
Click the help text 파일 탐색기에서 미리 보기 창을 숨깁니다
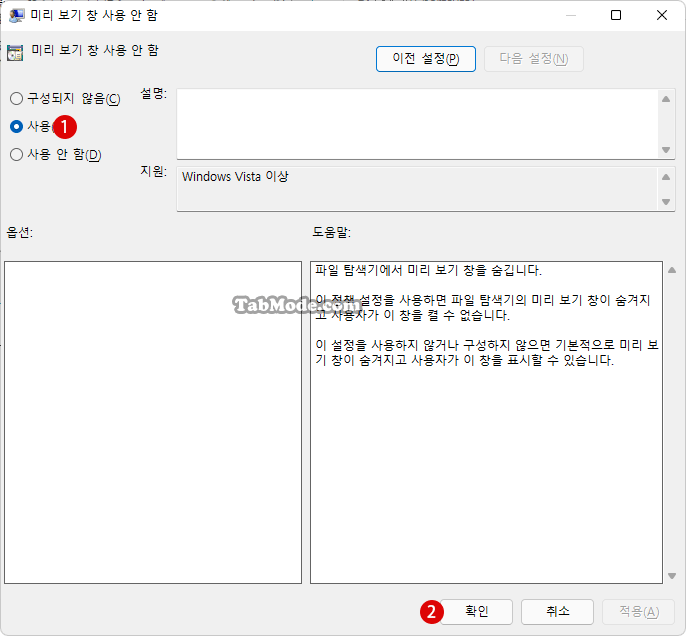(428, 270)
